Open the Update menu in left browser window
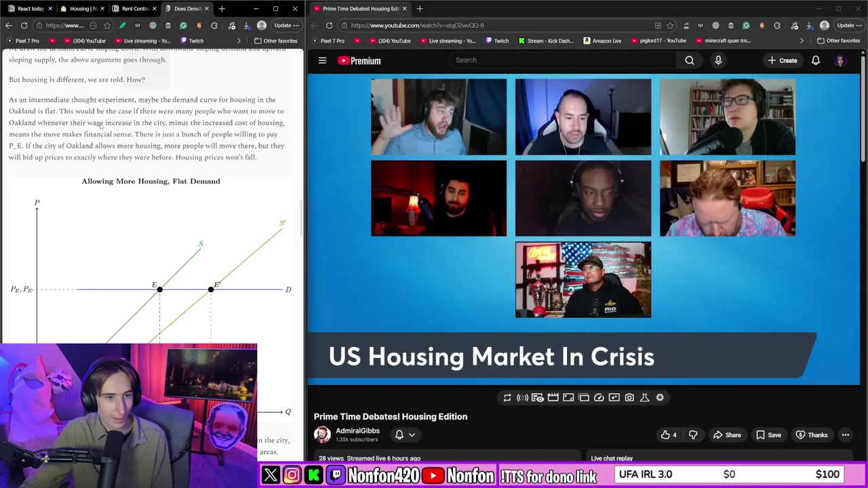868x488 pixels. 286,26
